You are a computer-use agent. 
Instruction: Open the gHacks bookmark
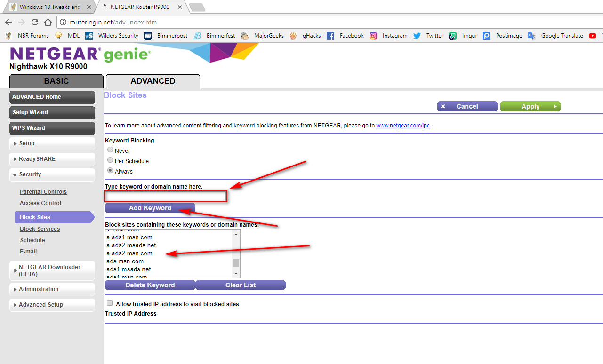tap(306, 36)
